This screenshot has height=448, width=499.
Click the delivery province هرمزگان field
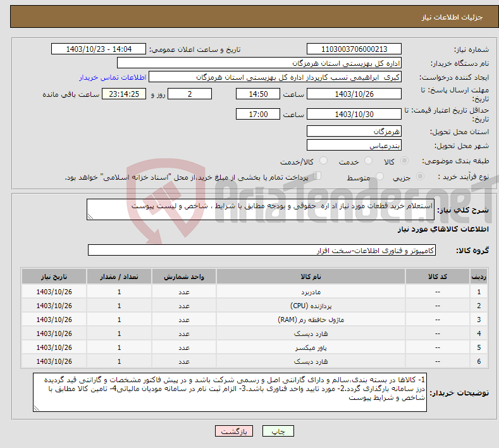(354, 131)
